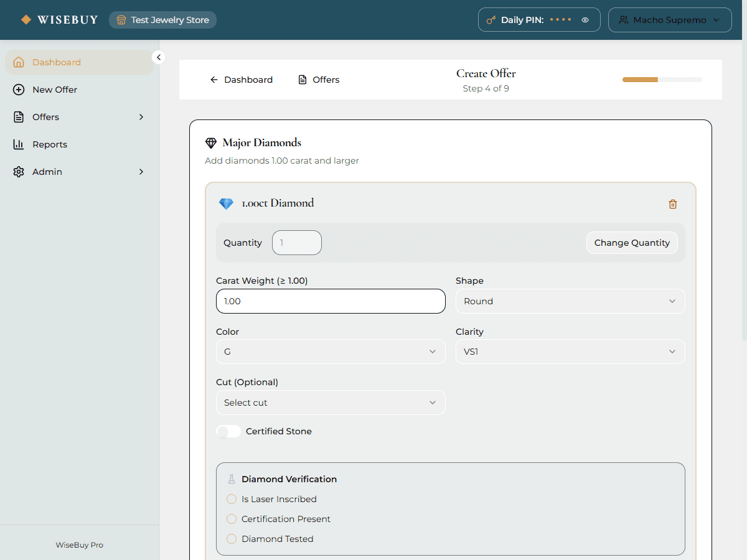Click the WiseBuy diamond logo icon
Viewport: 747px width, 560px height.
26,20
